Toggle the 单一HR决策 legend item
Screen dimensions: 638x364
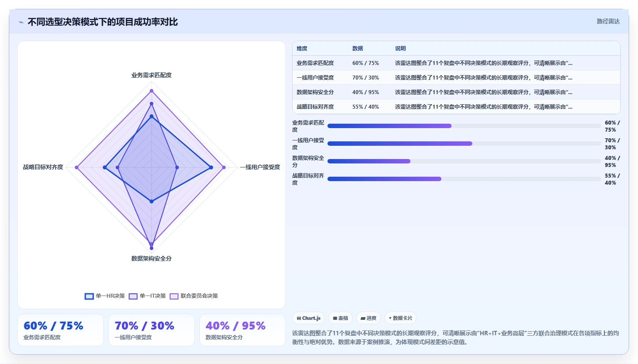(105, 296)
